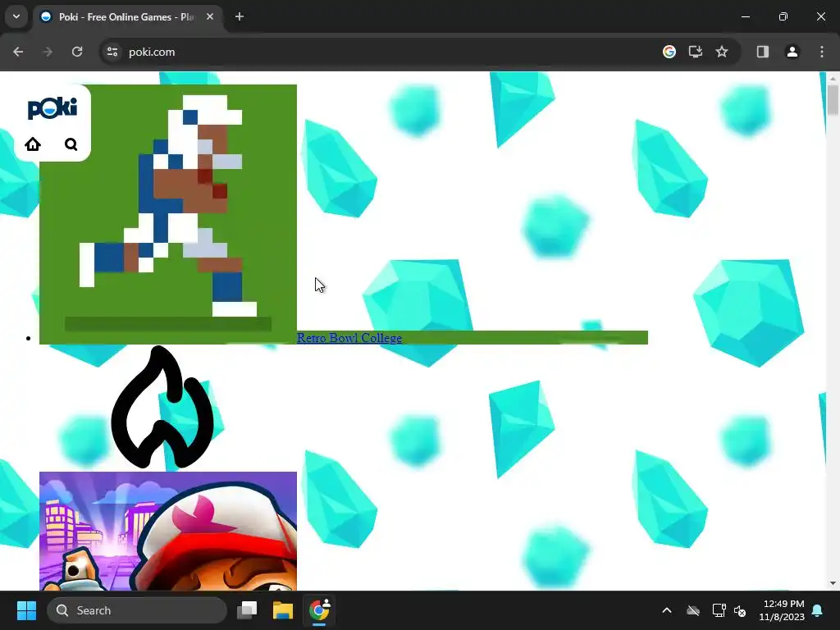This screenshot has width=840, height=630.
Task: Restore down the Chrome window
Action: click(783, 16)
